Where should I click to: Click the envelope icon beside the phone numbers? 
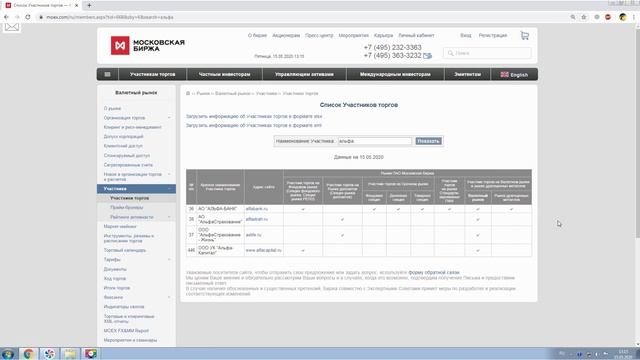427,56
